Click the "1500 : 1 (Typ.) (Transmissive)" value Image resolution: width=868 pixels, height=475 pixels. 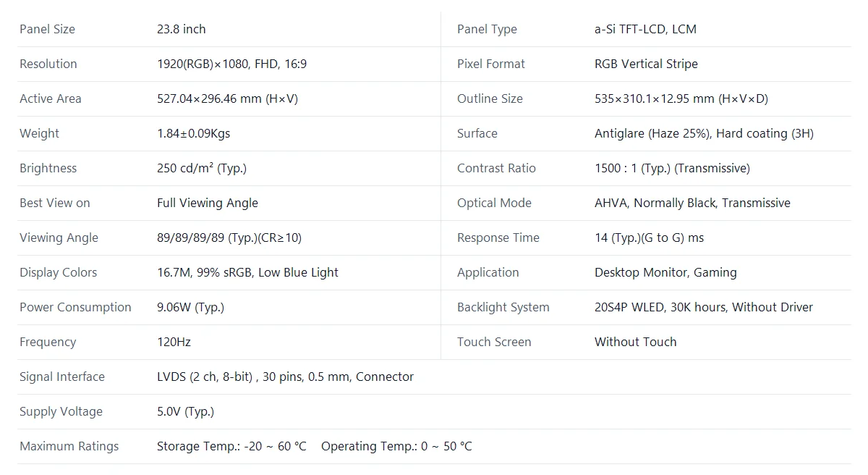[672, 168]
